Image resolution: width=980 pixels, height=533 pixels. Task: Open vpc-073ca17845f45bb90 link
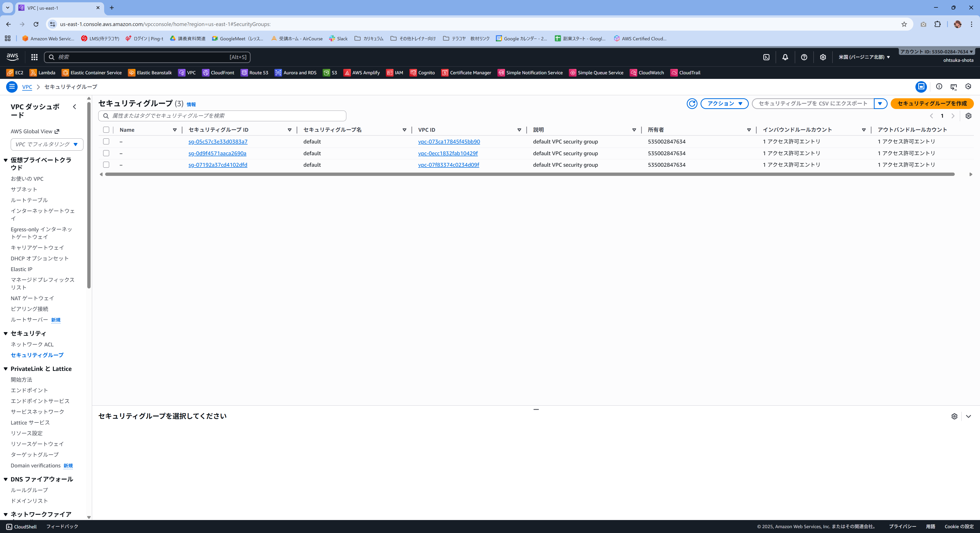(x=449, y=141)
